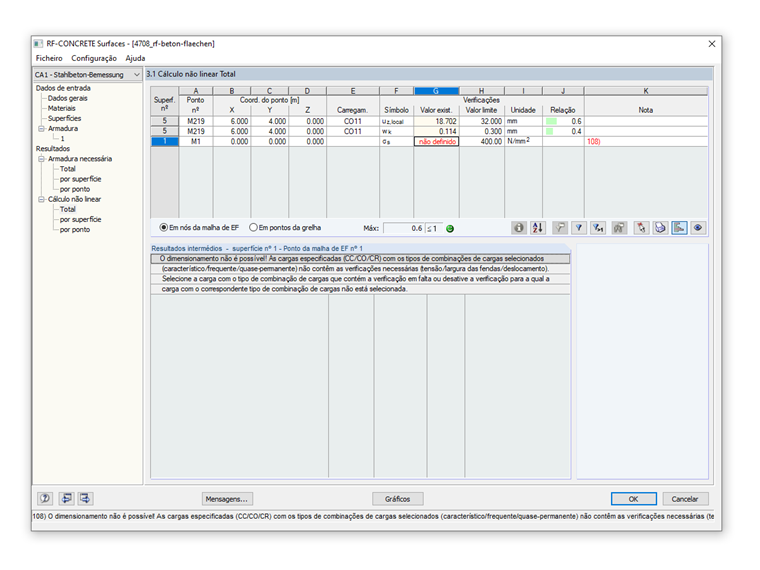Image resolution: width=760 pixels, height=570 pixels.
Task: Click the green relation swatch with 0.4
Action: (550, 131)
